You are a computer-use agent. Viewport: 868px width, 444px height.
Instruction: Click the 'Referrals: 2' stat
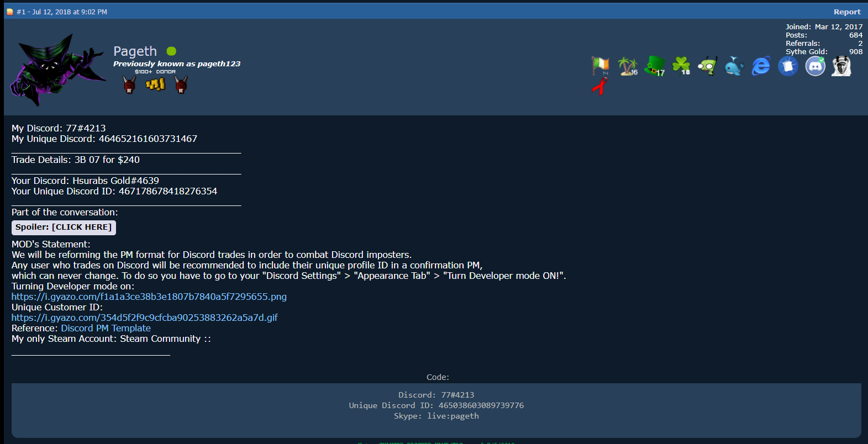[x=824, y=43]
